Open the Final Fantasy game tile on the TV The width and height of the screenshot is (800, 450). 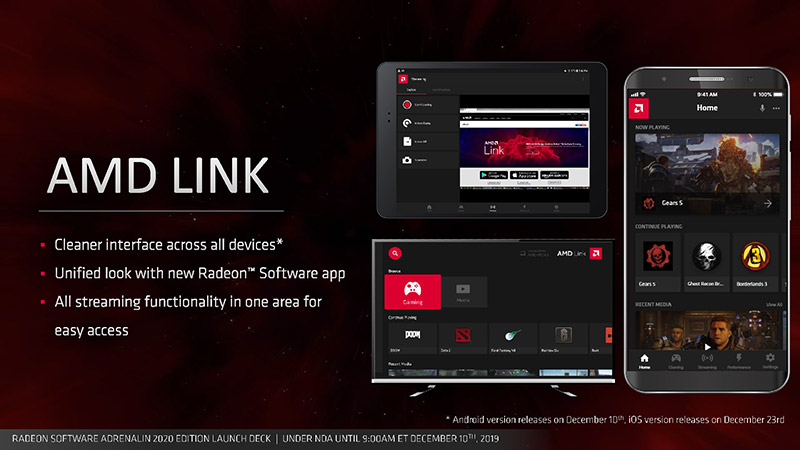click(x=513, y=338)
